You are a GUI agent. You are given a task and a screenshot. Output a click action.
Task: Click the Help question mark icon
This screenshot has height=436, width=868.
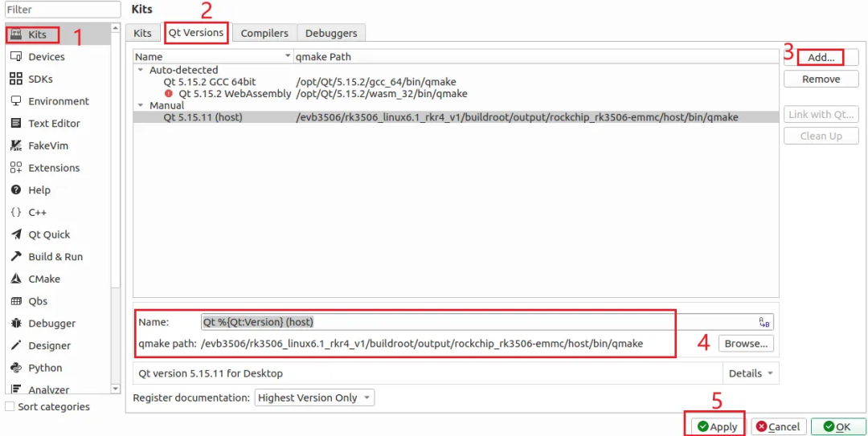[x=16, y=189]
